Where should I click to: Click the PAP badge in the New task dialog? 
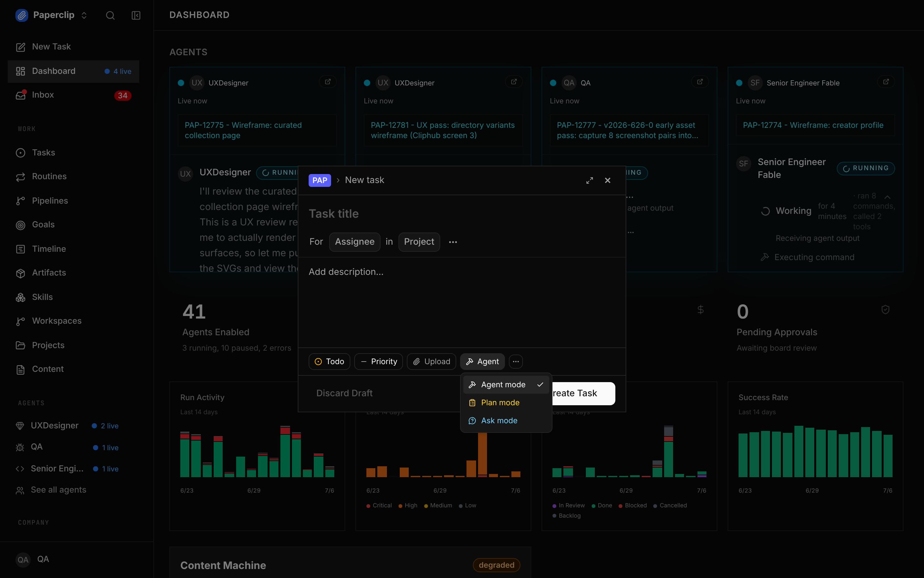(x=320, y=180)
